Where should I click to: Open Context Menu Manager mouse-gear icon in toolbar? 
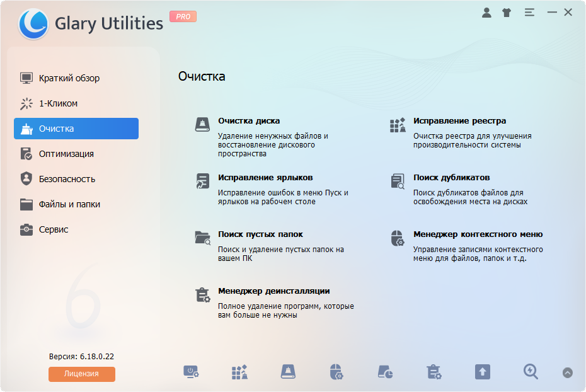click(x=336, y=372)
